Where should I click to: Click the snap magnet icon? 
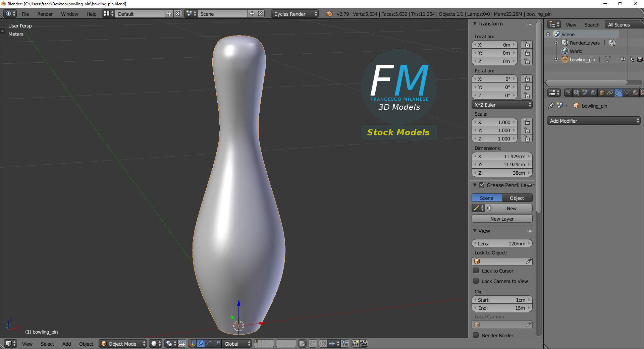point(323,344)
